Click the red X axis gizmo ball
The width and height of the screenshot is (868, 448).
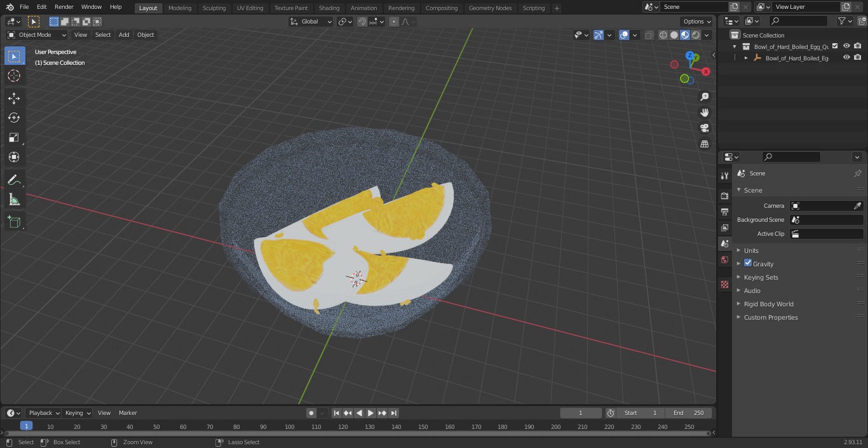coord(705,72)
